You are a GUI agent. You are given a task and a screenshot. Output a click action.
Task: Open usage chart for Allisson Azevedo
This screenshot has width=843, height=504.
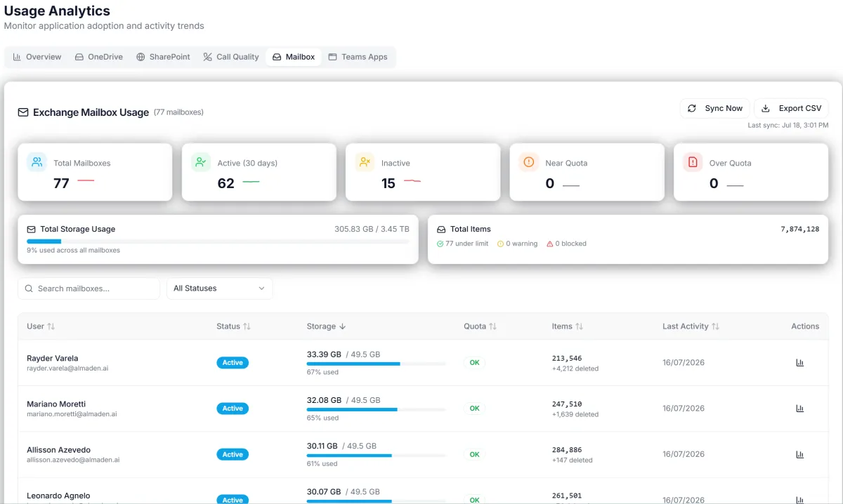(x=799, y=454)
